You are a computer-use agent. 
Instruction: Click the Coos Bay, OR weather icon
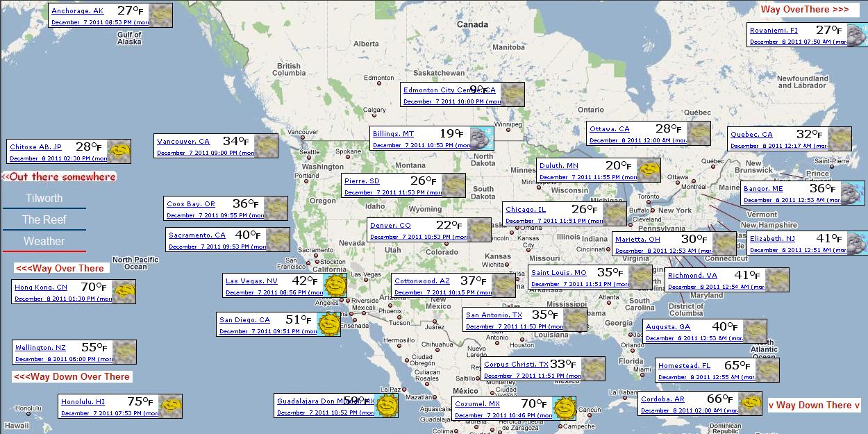tap(276, 208)
